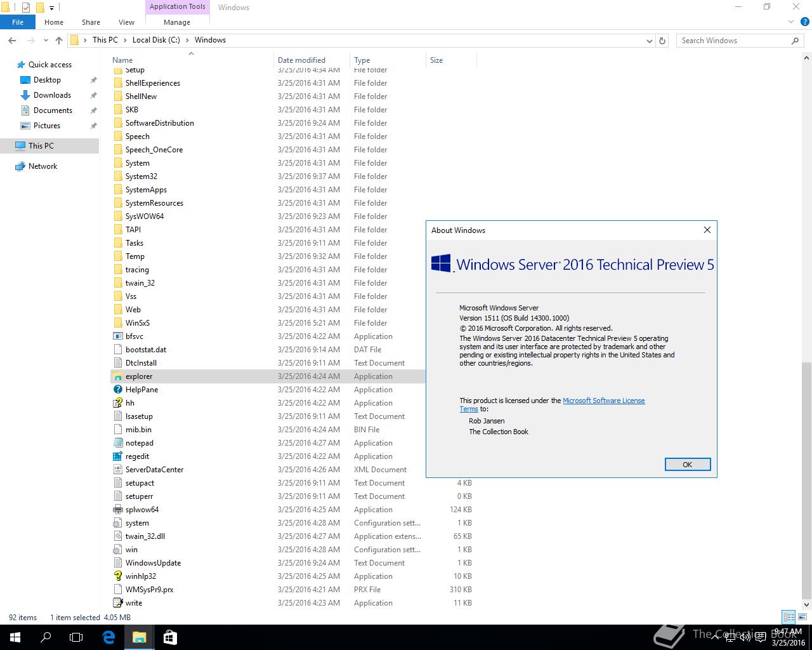Switch to the View ribbon tab

point(126,22)
